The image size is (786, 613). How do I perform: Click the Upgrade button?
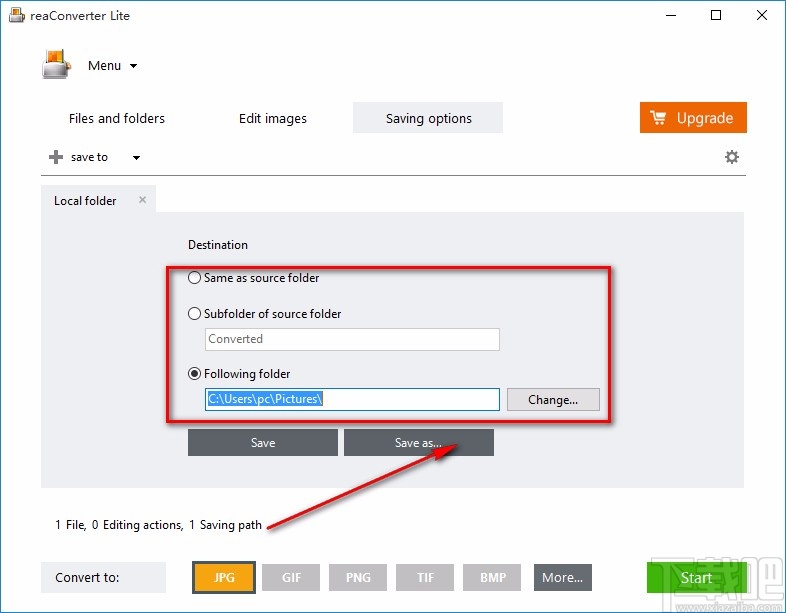693,117
